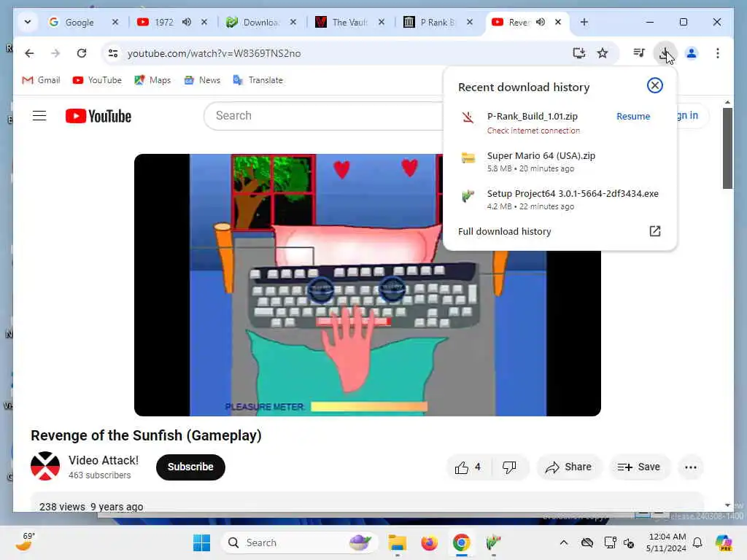Screen dimensions: 747x560
Task: Go forward to next page
Action: click(55, 53)
